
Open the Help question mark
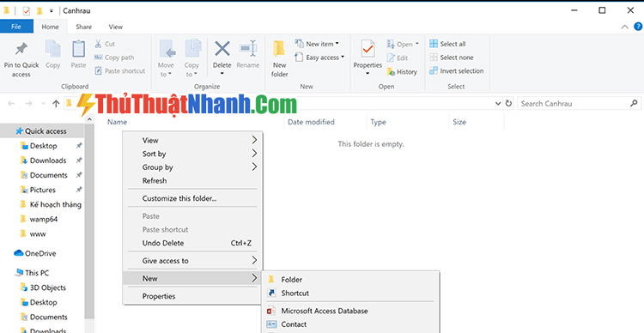(x=638, y=27)
